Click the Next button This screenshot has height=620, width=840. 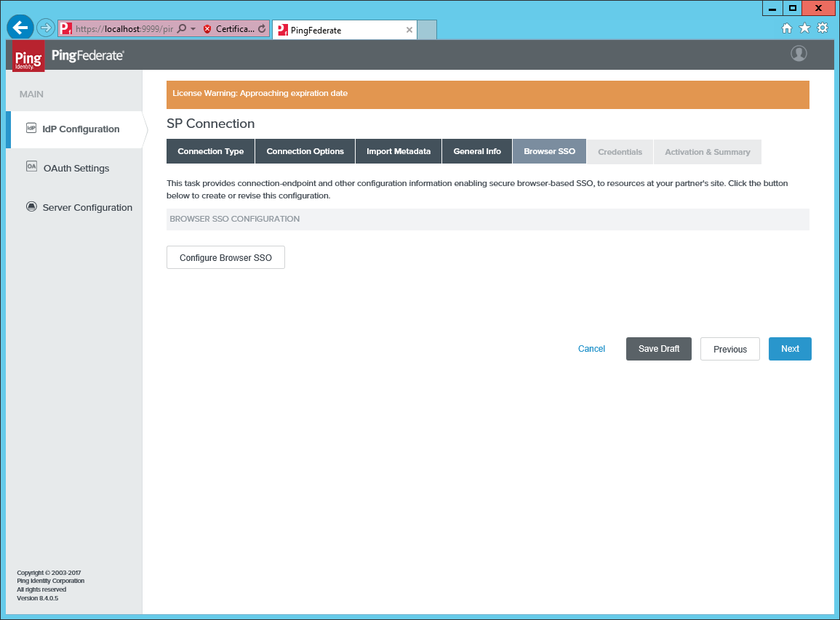(790, 349)
